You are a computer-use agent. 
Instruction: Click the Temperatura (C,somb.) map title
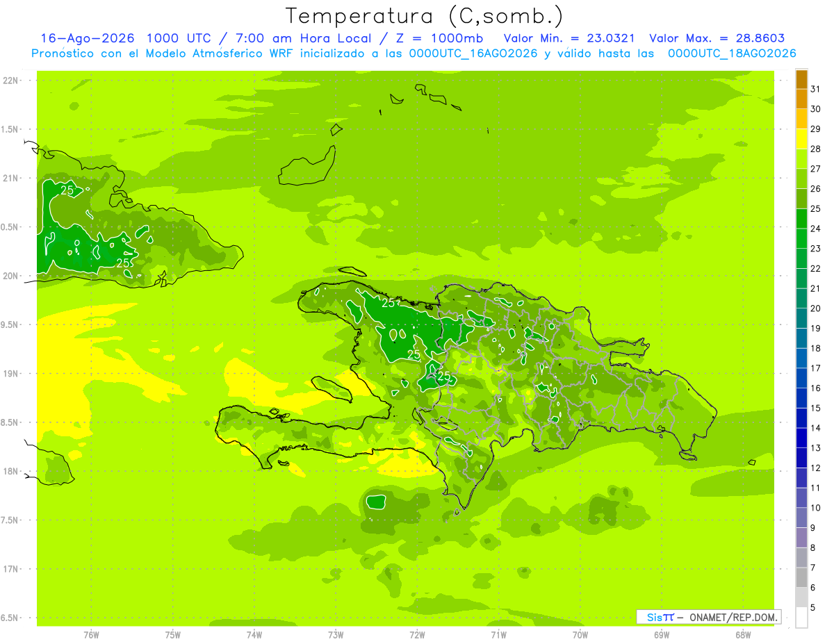pyautogui.click(x=425, y=15)
